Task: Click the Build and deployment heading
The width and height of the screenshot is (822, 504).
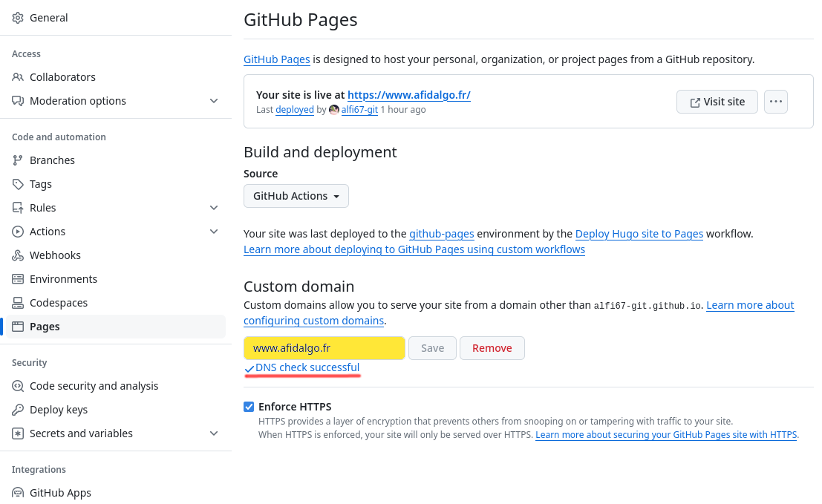Action: click(x=320, y=152)
